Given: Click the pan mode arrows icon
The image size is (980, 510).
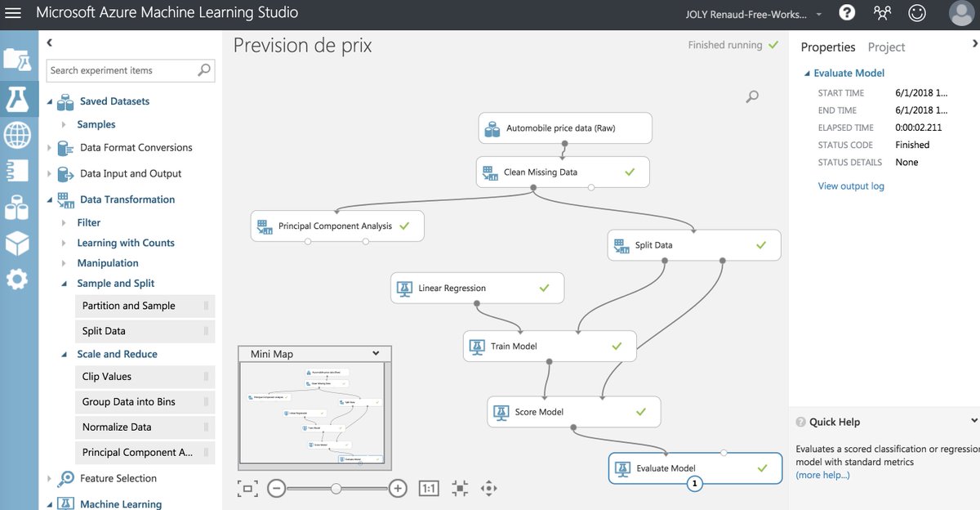Looking at the screenshot, I should pyautogui.click(x=489, y=489).
